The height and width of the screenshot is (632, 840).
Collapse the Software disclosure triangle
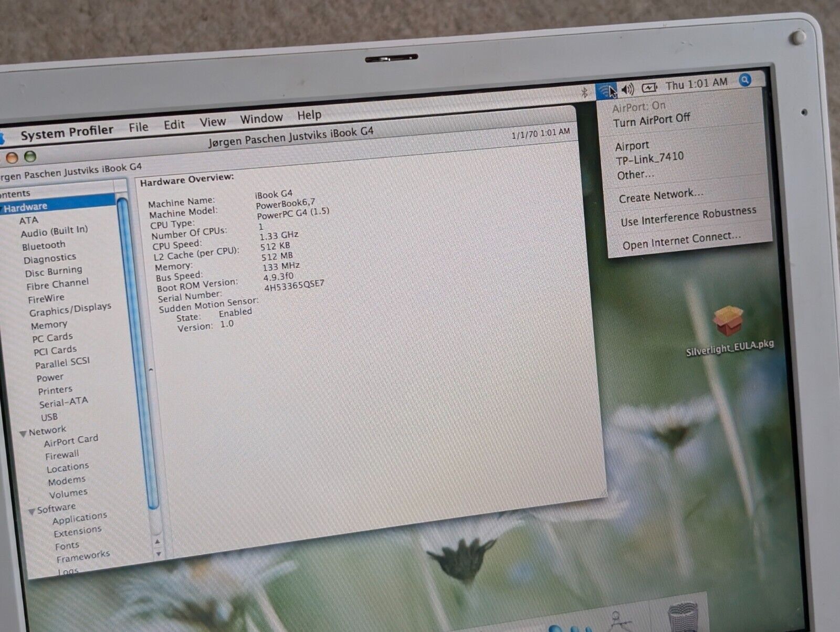tap(31, 511)
